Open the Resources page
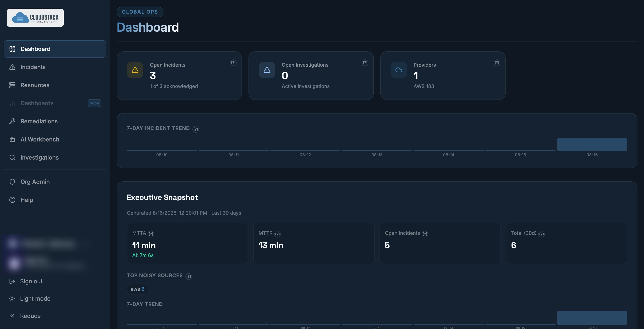This screenshot has height=329, width=644. click(x=55, y=85)
